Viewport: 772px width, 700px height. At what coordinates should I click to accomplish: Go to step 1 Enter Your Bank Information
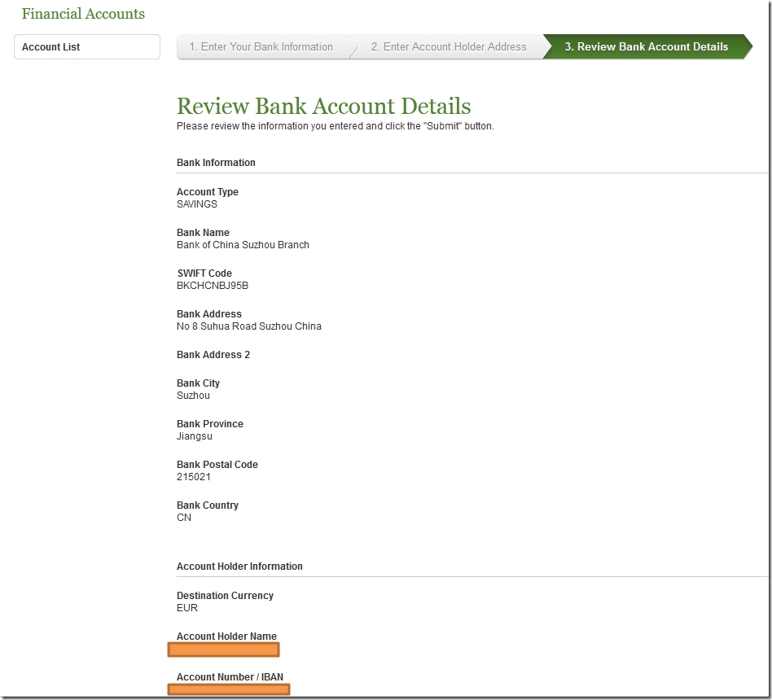point(263,46)
